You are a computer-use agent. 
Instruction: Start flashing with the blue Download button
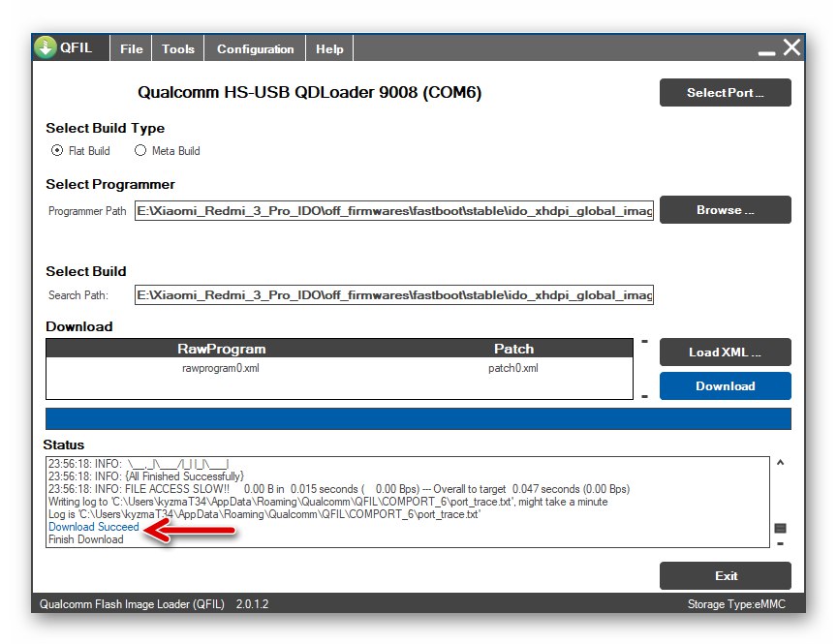click(725, 385)
